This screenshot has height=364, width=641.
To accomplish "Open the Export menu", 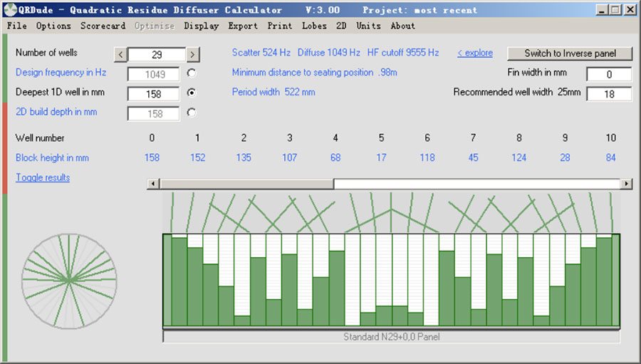I will coord(243,26).
